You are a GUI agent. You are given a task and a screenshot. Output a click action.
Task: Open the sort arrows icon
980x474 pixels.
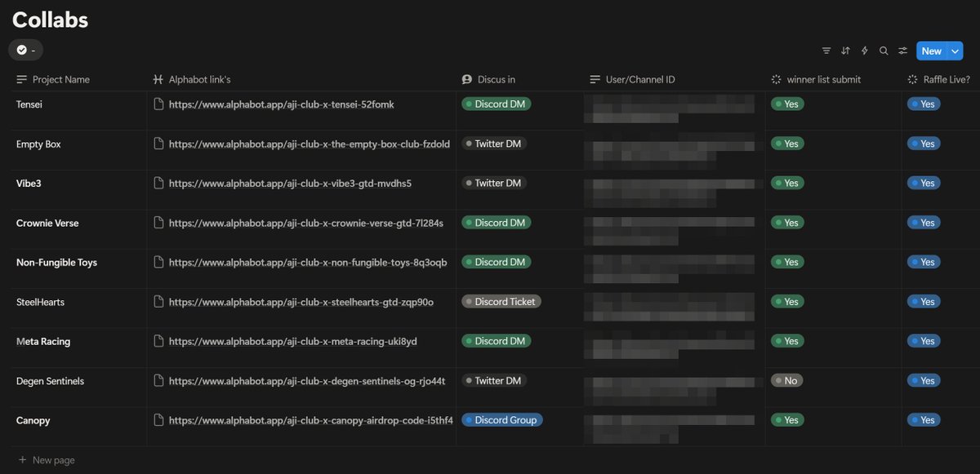point(845,51)
